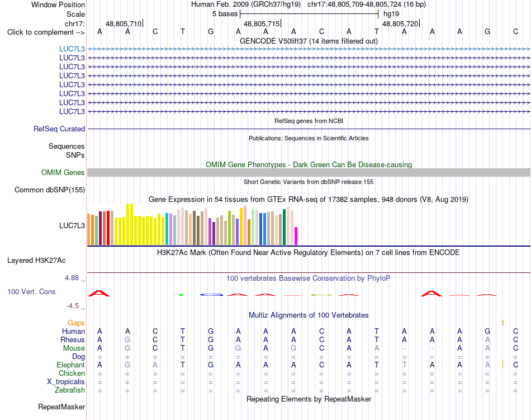Screen dimensions: 531x420
Task: Click the Common dbSNP(155) track label
Action: 49,190
